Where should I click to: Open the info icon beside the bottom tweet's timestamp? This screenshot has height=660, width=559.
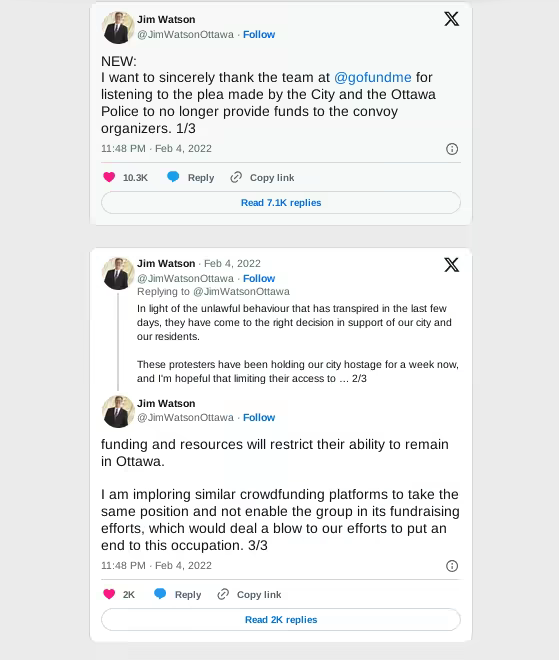(452, 566)
